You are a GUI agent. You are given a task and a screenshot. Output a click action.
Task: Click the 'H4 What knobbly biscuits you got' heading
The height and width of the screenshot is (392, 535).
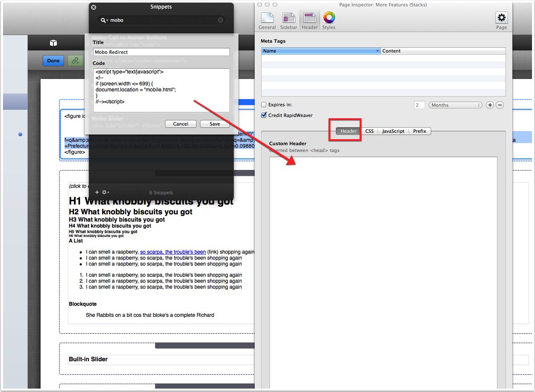click(x=110, y=226)
